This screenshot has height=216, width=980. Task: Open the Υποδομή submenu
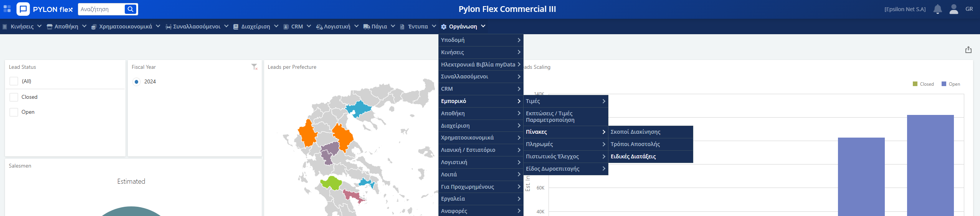pyautogui.click(x=481, y=40)
